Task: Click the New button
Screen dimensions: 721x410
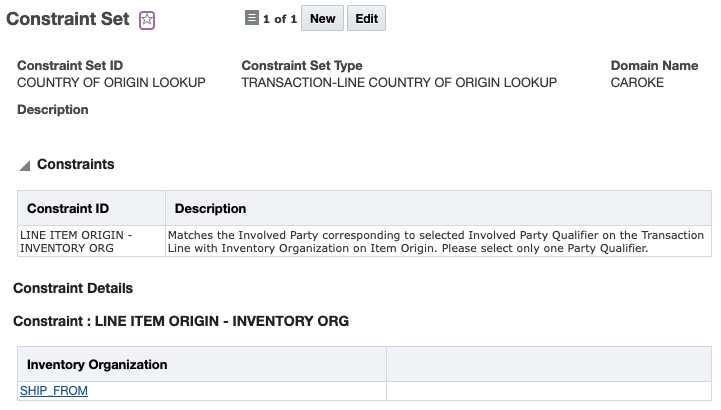Action: [322, 19]
